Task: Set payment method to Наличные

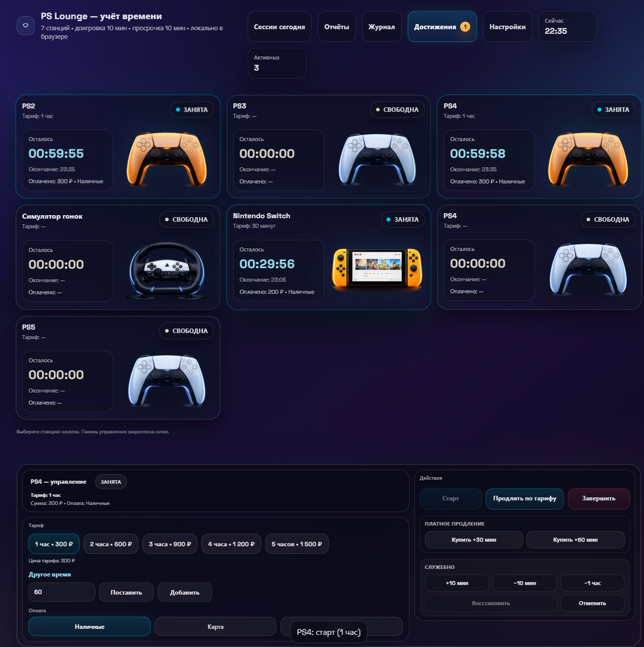Action: 90,626
